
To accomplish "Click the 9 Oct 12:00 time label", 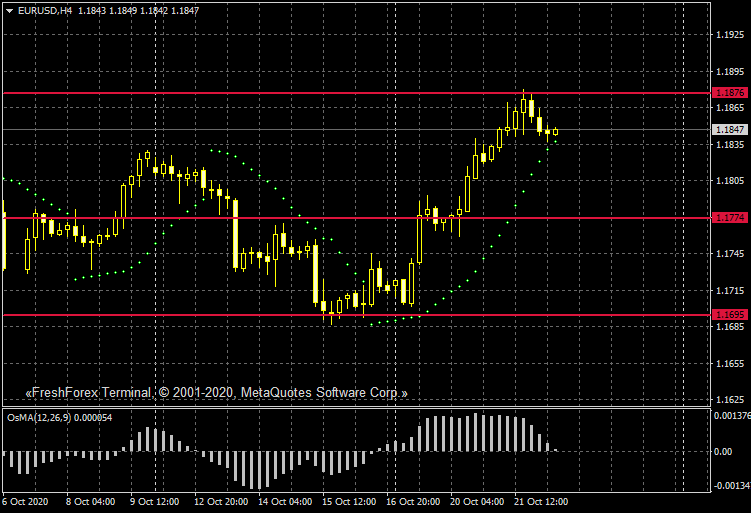I will tap(155, 502).
